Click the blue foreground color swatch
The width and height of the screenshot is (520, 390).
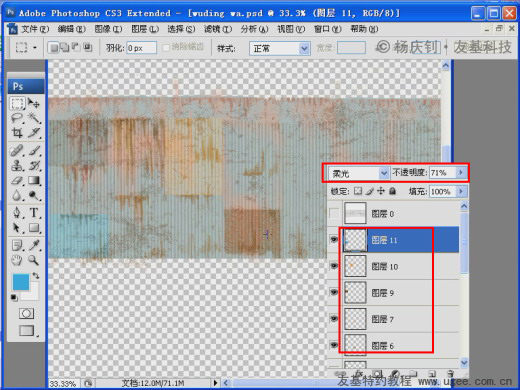coord(21,282)
